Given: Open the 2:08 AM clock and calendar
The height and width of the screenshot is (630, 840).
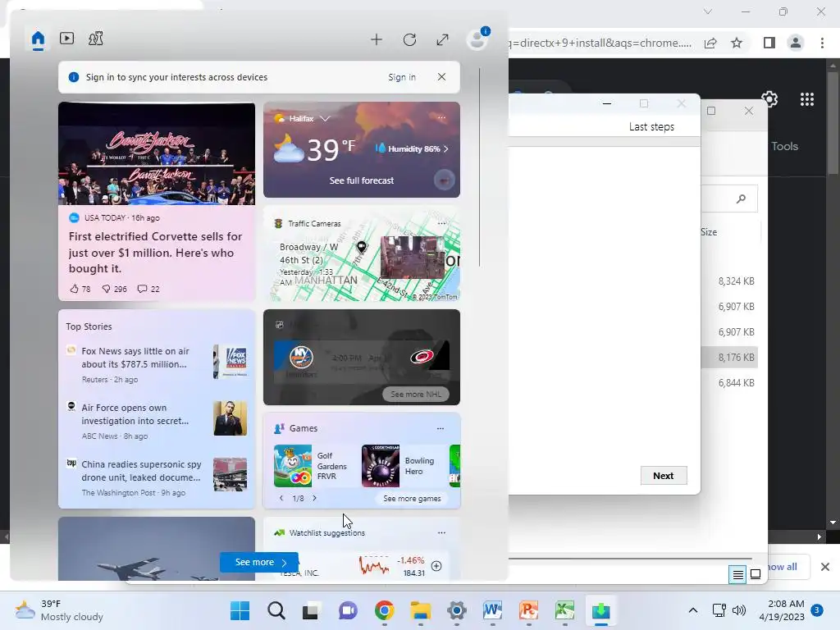Looking at the screenshot, I should 782,610.
